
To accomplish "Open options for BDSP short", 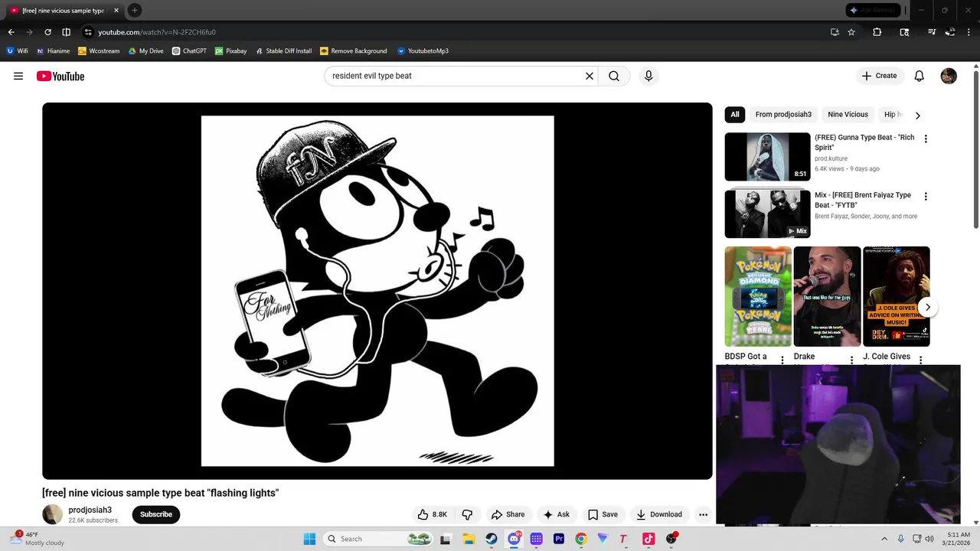I will pyautogui.click(x=782, y=360).
